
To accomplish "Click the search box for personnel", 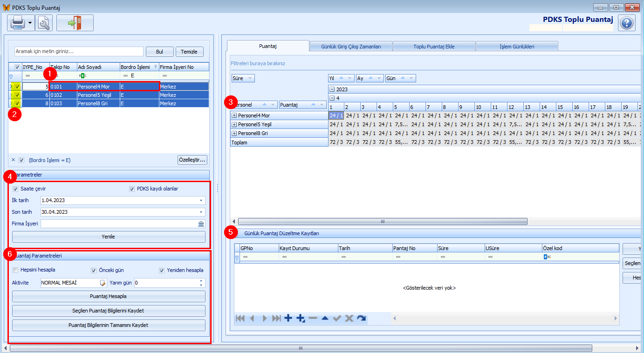I will (x=78, y=52).
